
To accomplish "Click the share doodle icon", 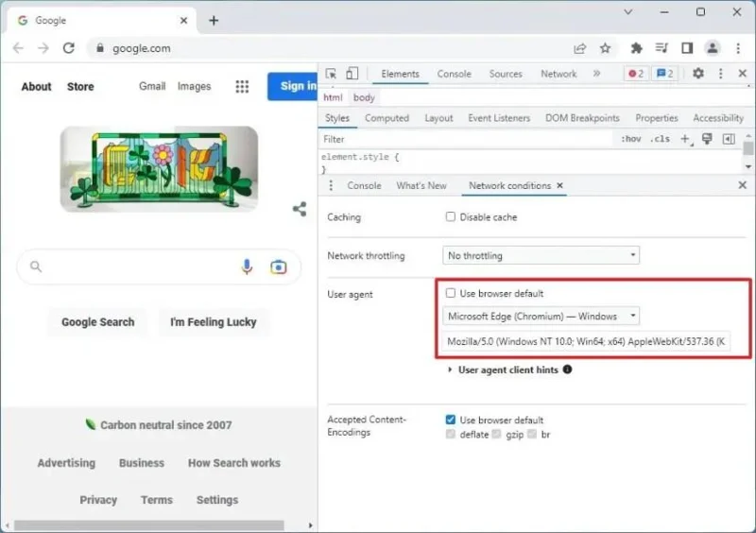I will [x=300, y=209].
